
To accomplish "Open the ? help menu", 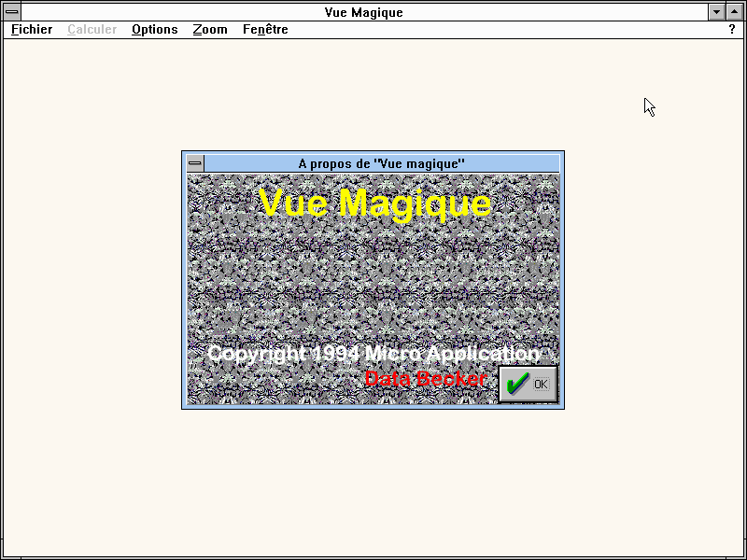I will pos(732,30).
